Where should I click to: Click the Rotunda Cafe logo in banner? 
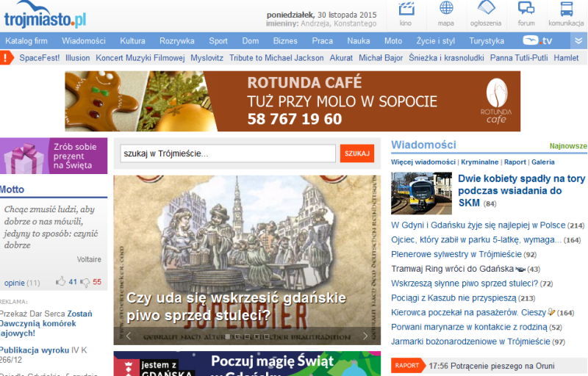[x=496, y=101]
